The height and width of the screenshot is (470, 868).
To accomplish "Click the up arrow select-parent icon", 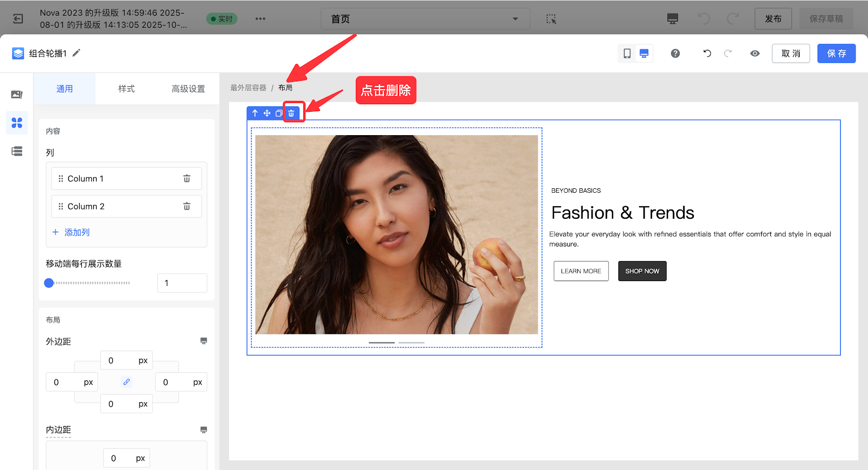I will 255,113.
